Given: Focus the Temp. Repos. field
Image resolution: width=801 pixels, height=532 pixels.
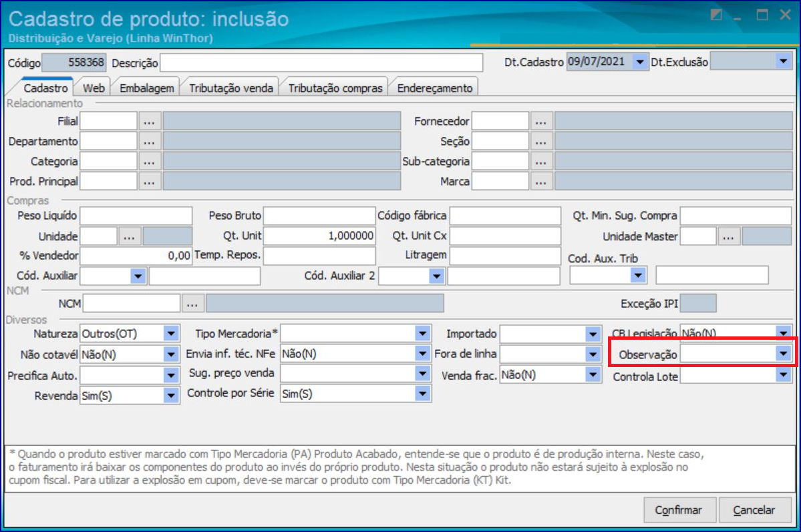Looking at the screenshot, I should pyautogui.click(x=319, y=256).
